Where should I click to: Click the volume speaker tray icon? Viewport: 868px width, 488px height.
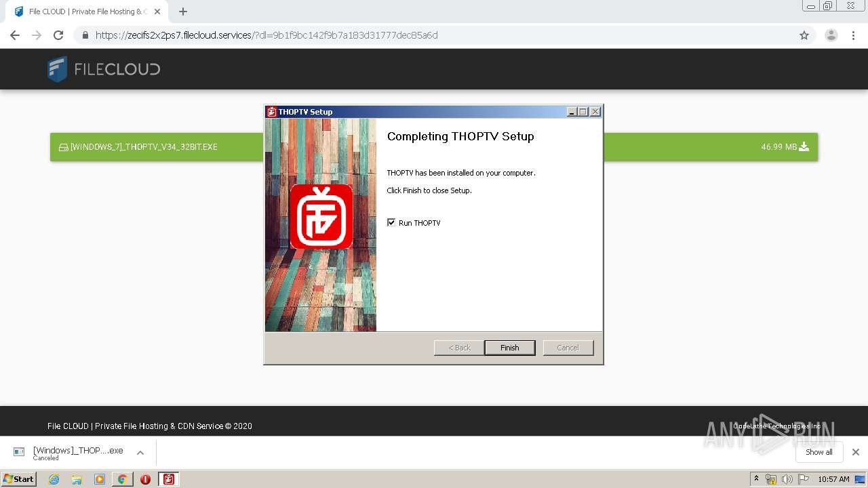click(787, 479)
